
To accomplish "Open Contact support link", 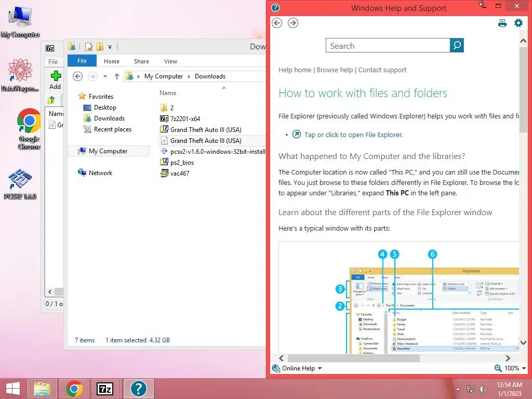I will pos(382,70).
